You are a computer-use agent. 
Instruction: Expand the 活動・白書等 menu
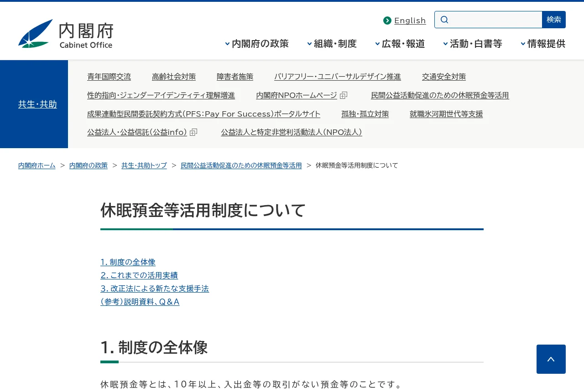473,44
